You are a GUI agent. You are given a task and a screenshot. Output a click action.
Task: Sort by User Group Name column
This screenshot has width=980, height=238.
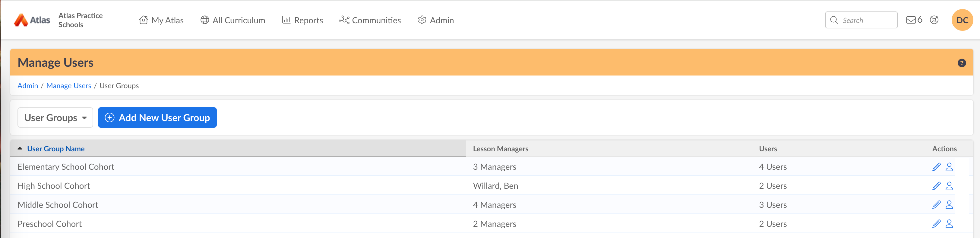(56, 149)
